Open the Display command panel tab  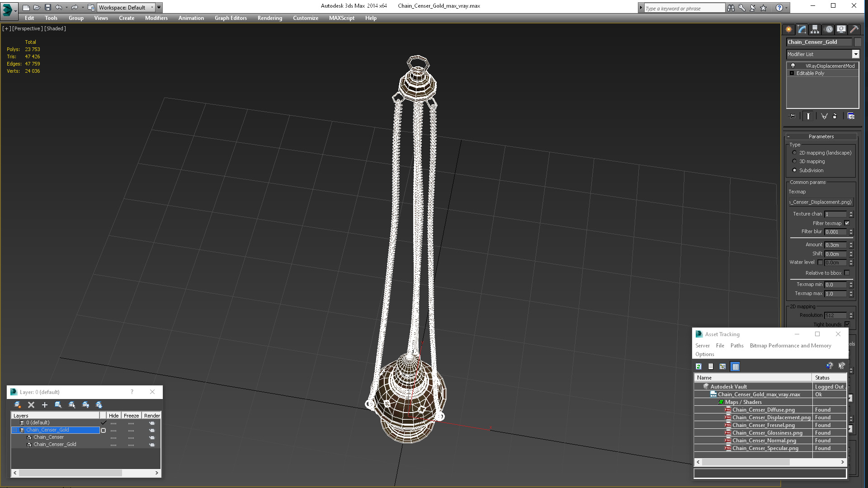tap(841, 29)
